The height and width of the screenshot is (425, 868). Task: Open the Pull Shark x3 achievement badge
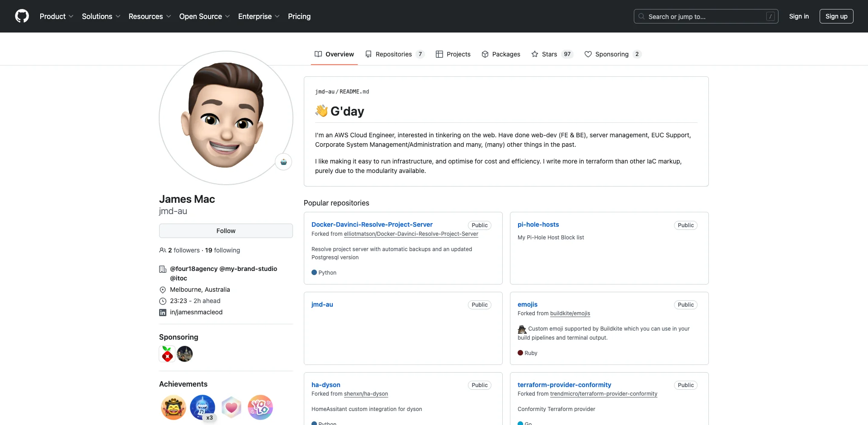(x=203, y=407)
